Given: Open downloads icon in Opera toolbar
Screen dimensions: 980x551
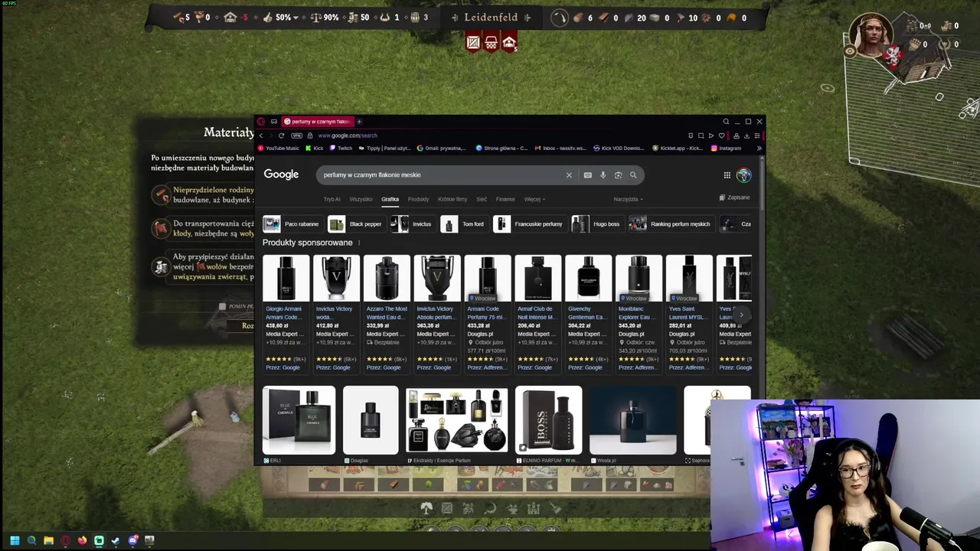Looking at the screenshot, I should [746, 135].
